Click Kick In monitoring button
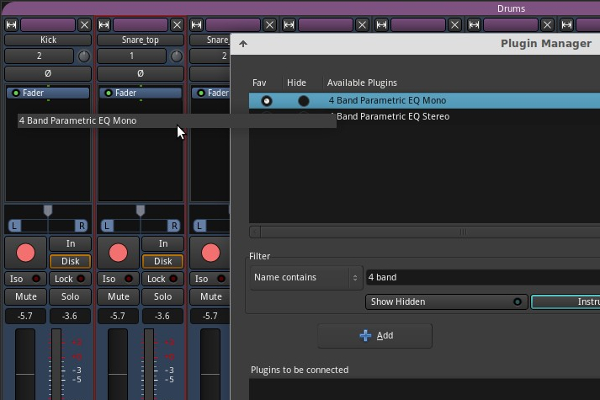The height and width of the screenshot is (400, 600). click(x=70, y=244)
